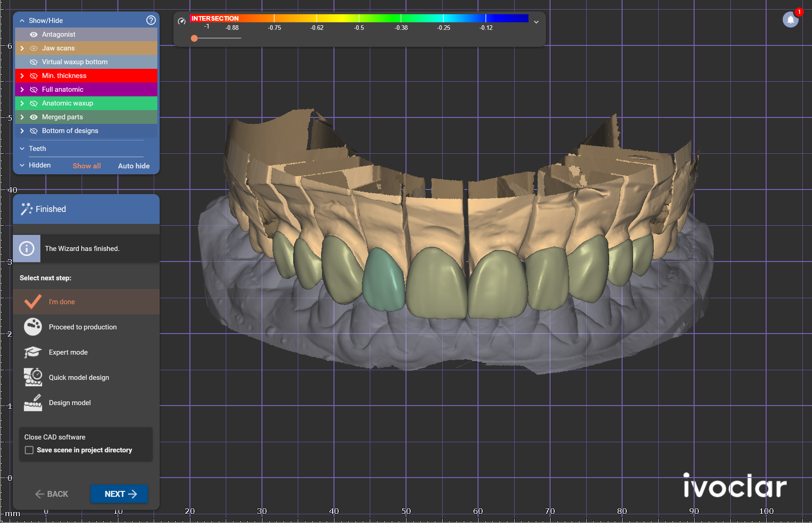Expand the Teeth section
Viewport: 812px width, 523px height.
22,149
